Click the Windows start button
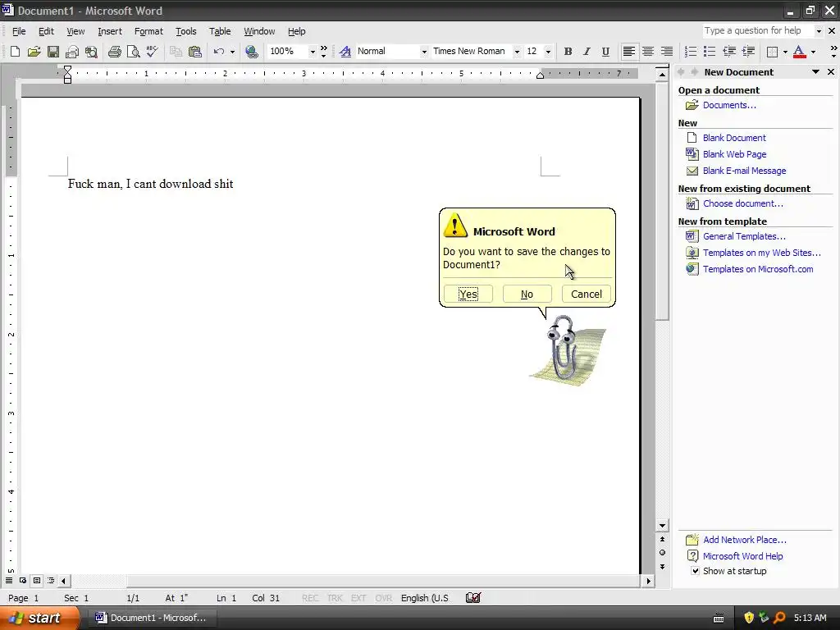 (x=39, y=618)
